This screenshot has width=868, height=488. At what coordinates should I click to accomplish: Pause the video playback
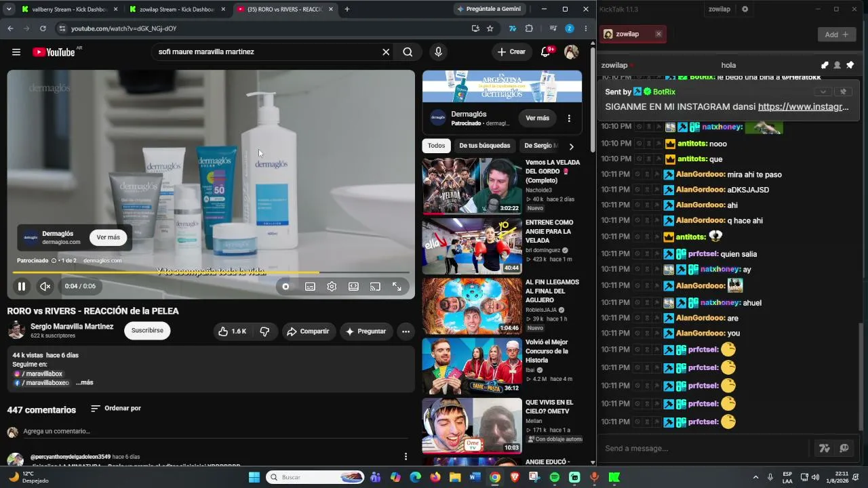(22, 287)
